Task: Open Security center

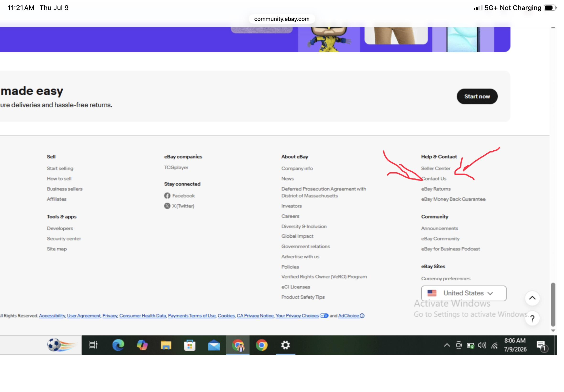Action: click(x=64, y=239)
